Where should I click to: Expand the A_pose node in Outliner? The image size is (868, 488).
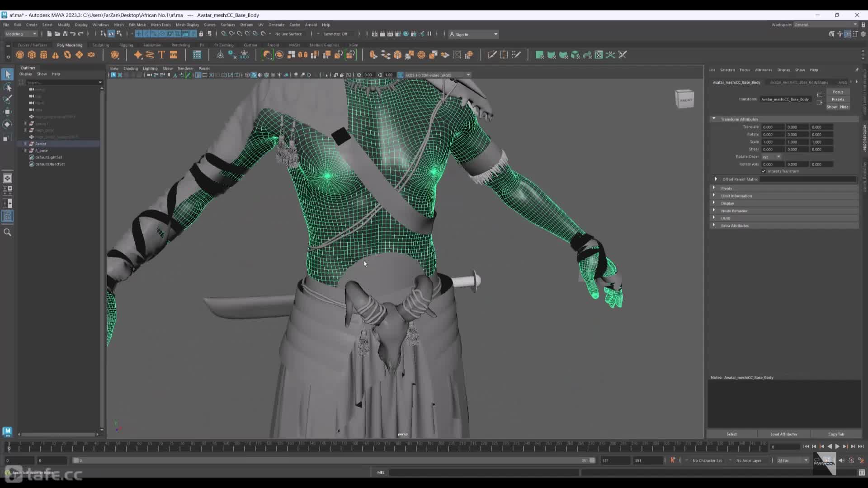click(x=25, y=150)
